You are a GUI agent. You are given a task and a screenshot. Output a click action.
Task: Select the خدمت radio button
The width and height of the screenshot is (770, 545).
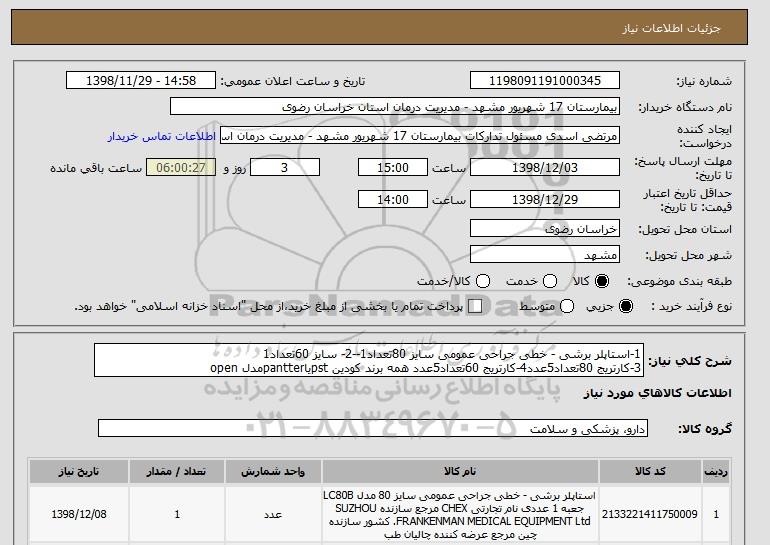pyautogui.click(x=550, y=281)
